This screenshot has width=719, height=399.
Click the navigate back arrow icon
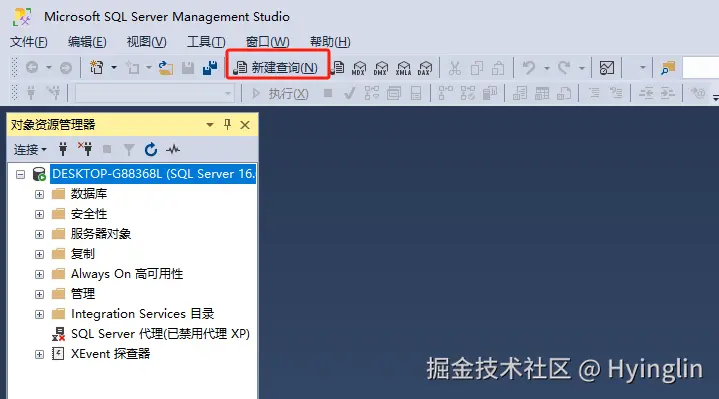tap(32, 68)
